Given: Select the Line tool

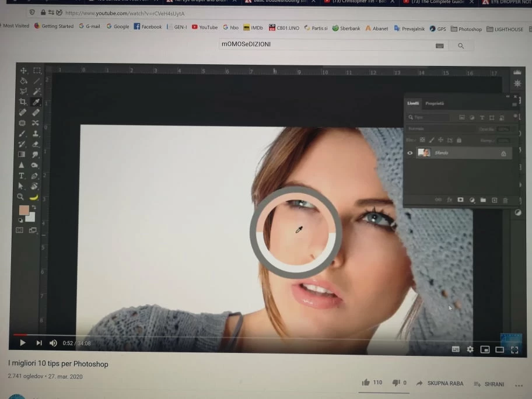Looking at the screenshot, I should coord(37,80).
